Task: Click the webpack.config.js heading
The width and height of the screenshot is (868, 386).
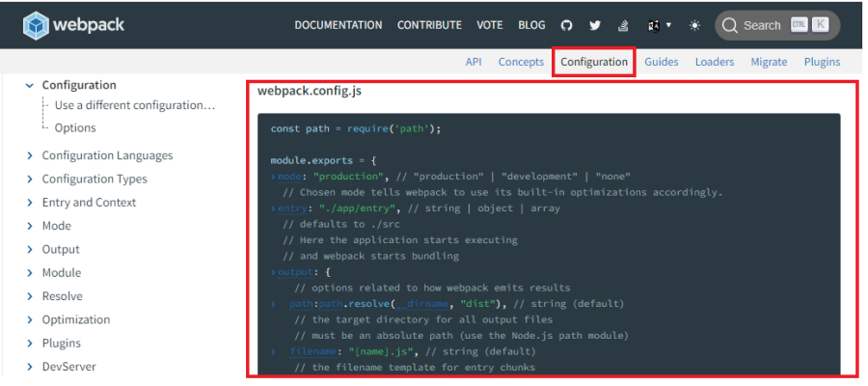Action: click(310, 91)
